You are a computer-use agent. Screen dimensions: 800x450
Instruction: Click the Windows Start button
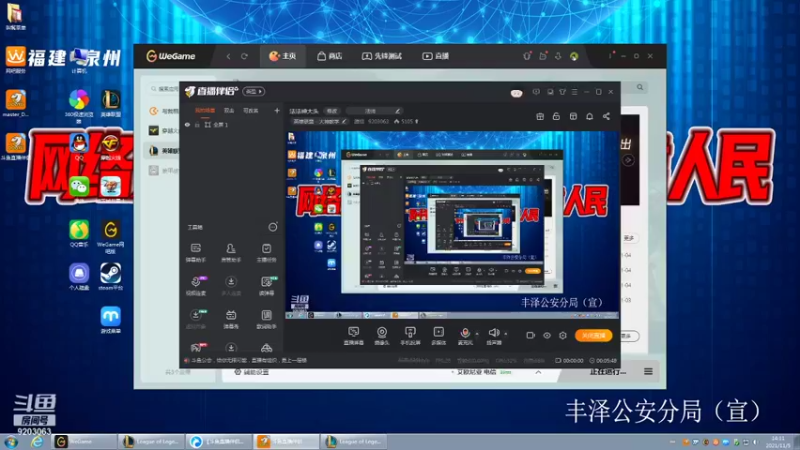coord(11,442)
